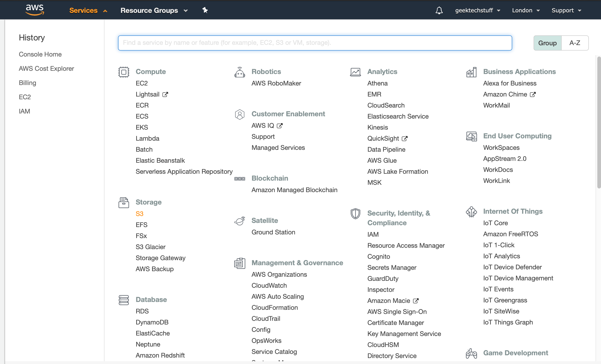Click the AWS logo
The height and width of the screenshot is (364, 601).
pos(35,10)
